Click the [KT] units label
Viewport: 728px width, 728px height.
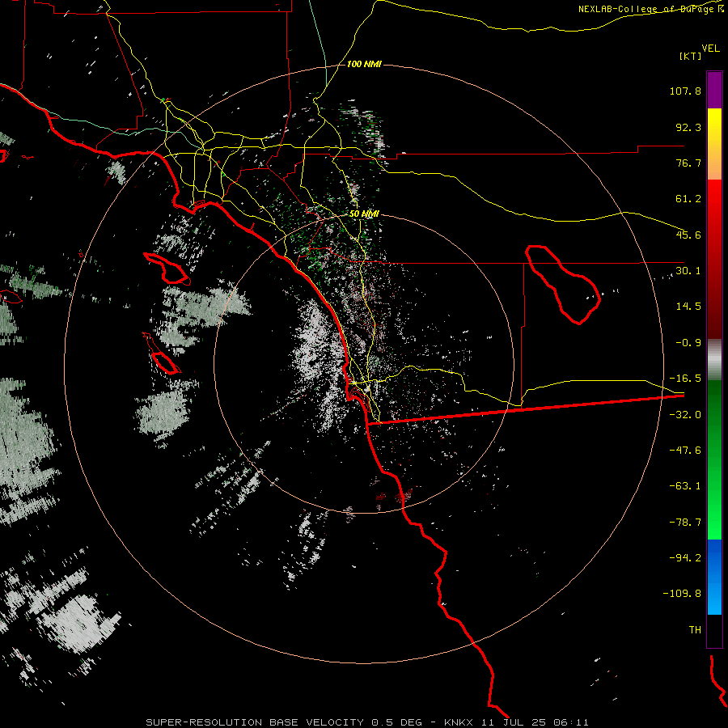pyautogui.click(x=690, y=56)
